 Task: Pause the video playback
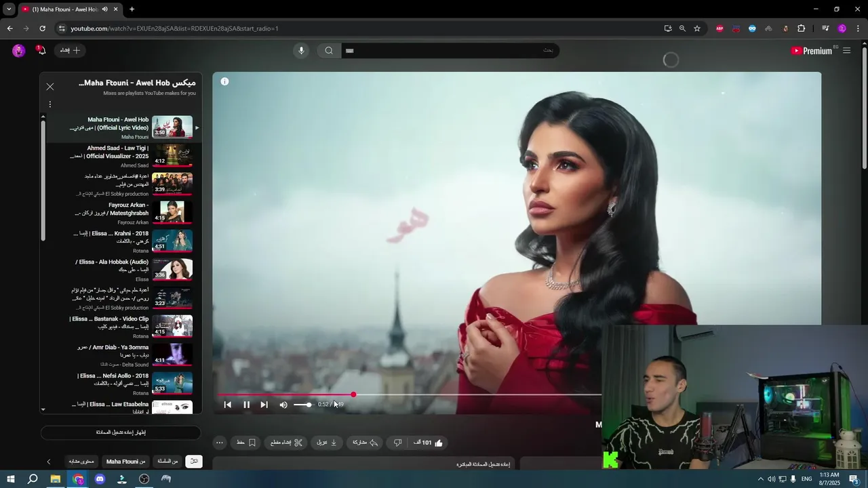(x=246, y=405)
